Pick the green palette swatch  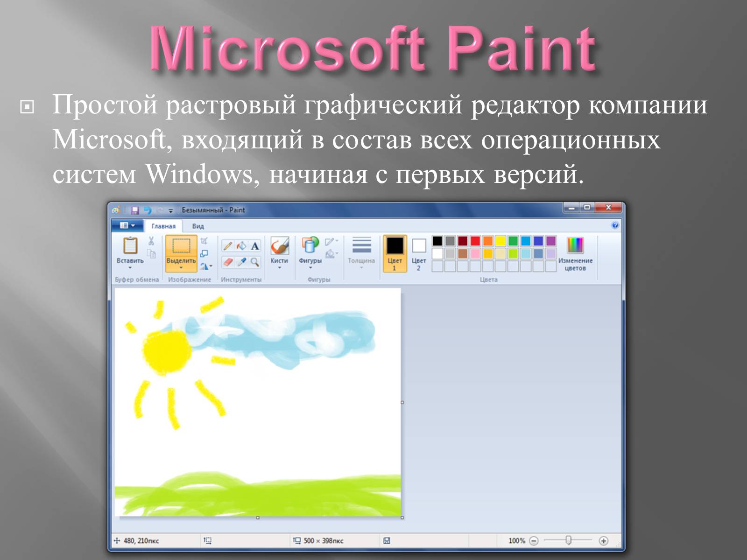513,241
